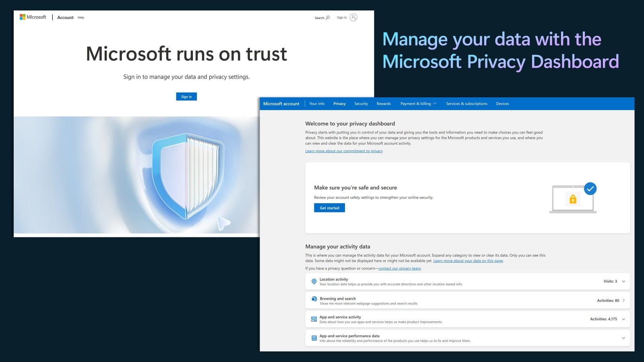Click the Microsoft account header title
Viewport: 644px width, 362px height.
coord(281,104)
